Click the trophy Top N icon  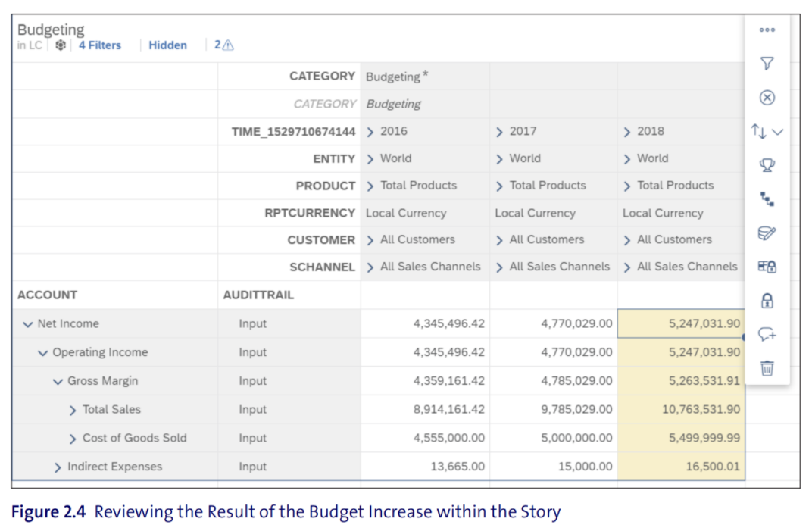[x=767, y=165]
